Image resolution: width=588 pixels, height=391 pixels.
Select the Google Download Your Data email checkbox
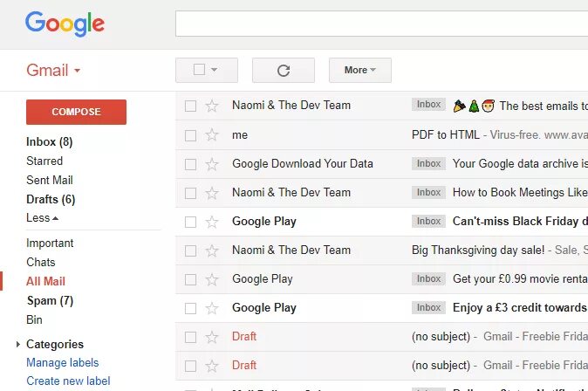tap(190, 164)
